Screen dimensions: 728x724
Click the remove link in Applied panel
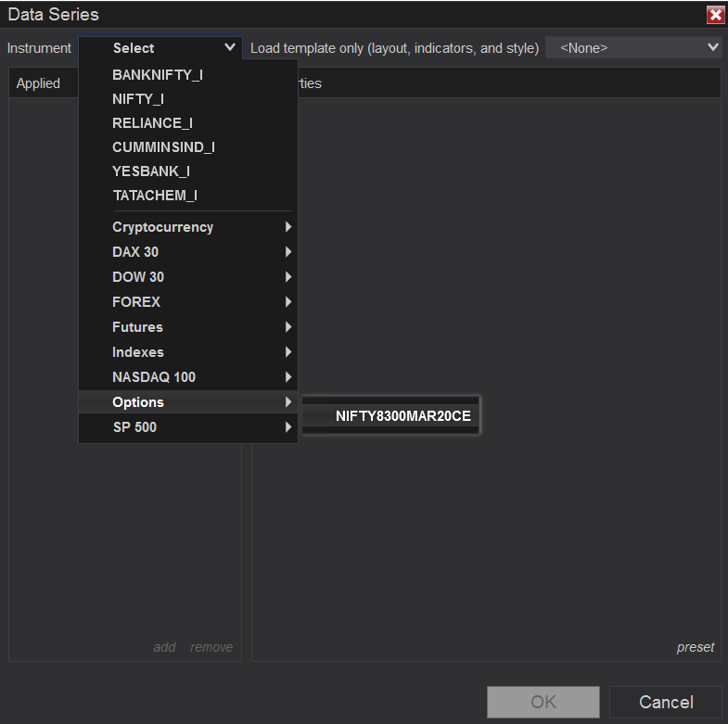point(211,647)
